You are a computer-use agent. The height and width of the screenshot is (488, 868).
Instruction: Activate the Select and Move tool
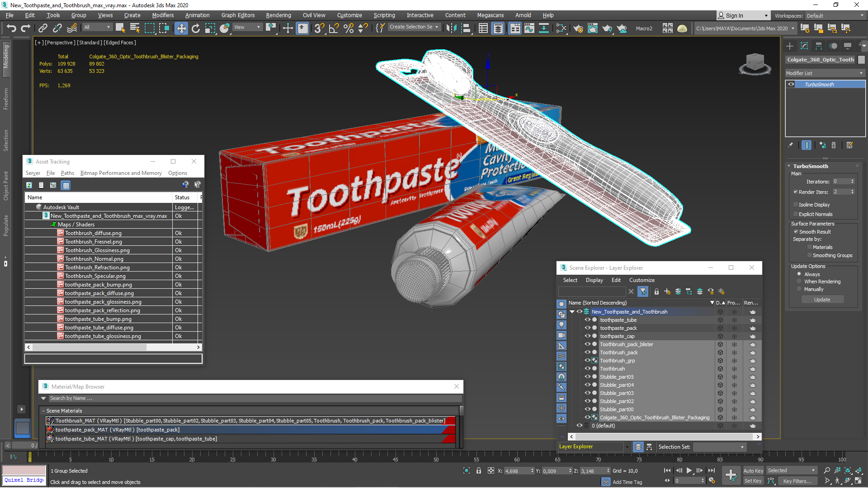(181, 28)
